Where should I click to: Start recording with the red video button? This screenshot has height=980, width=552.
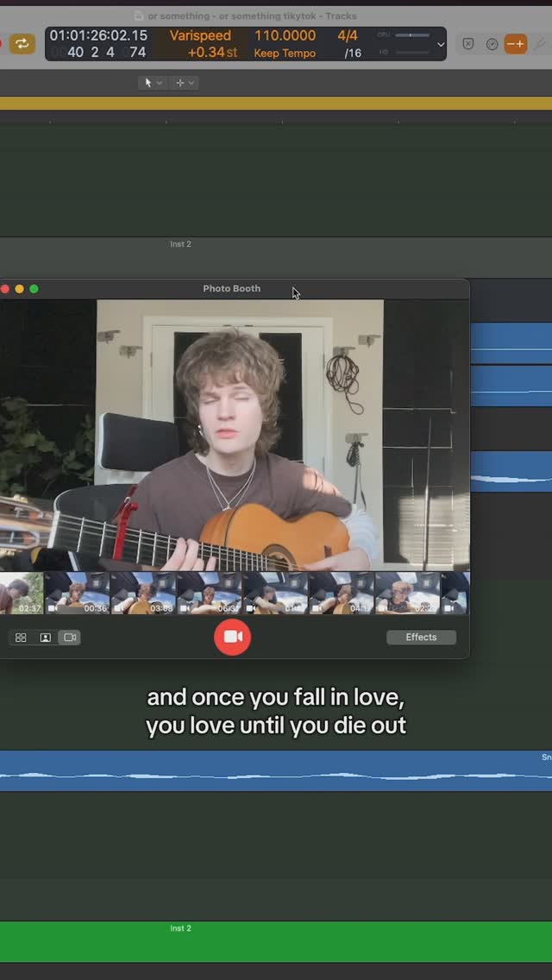point(232,637)
